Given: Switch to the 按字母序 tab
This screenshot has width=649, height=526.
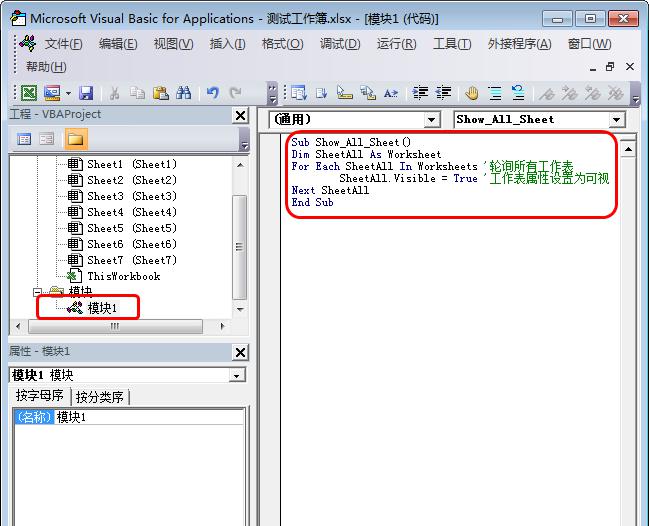Looking at the screenshot, I should [39, 396].
